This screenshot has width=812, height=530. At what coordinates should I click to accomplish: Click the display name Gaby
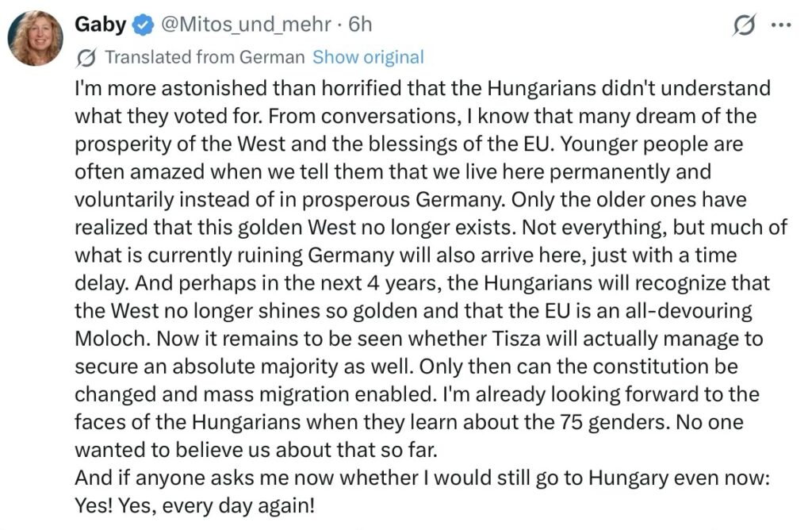(x=100, y=25)
